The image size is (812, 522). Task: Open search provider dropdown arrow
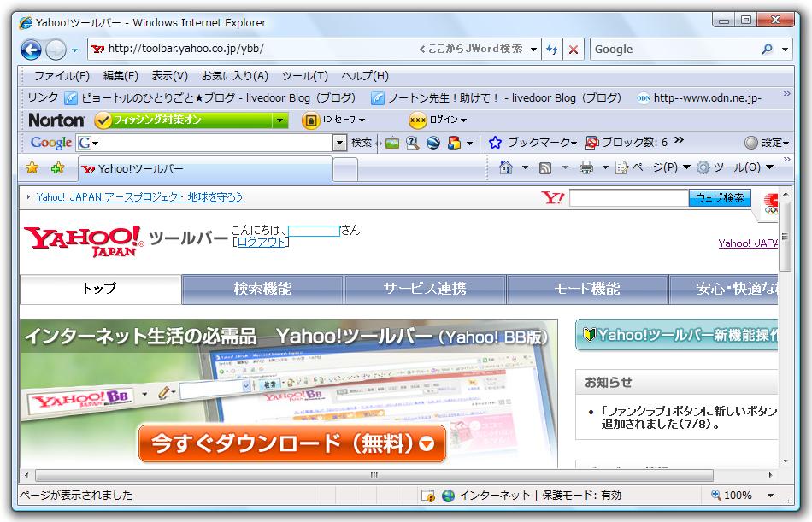click(785, 50)
